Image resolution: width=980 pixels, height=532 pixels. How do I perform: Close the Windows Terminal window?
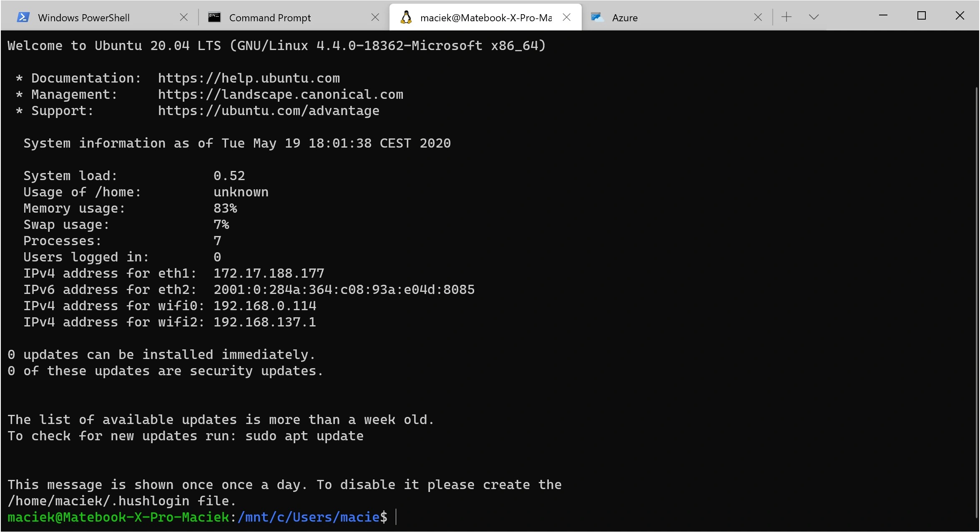[x=960, y=16]
